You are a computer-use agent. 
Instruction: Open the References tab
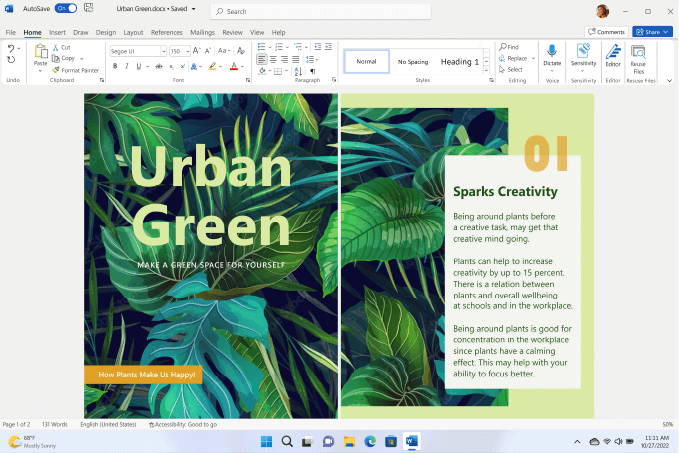[166, 32]
